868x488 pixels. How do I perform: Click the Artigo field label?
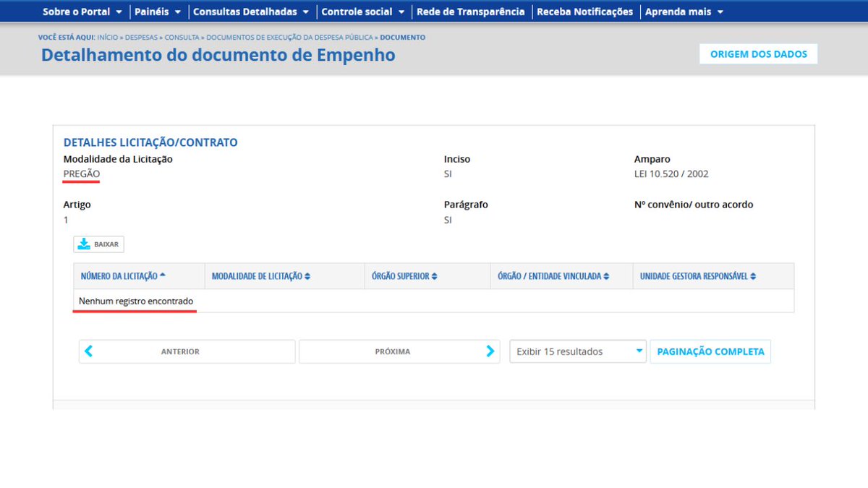[x=77, y=205]
